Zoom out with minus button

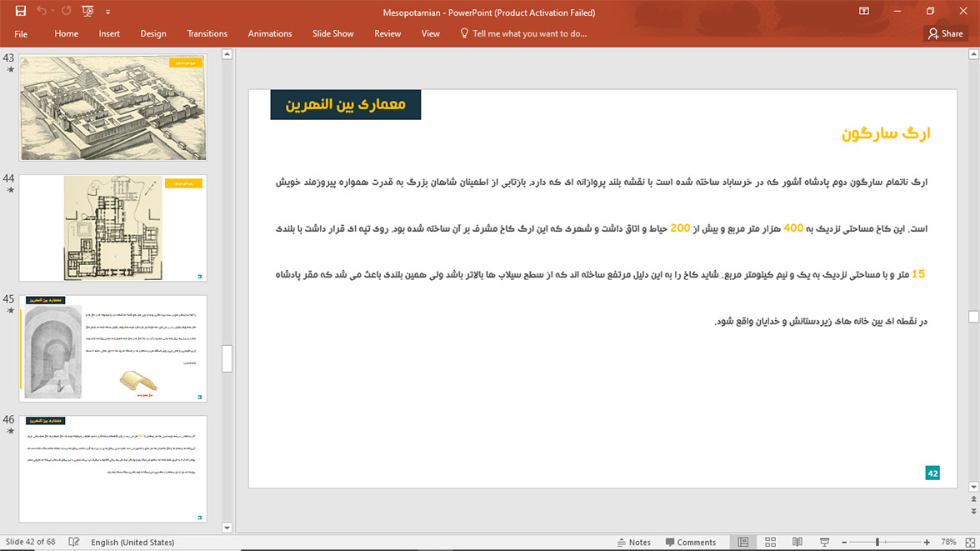(x=844, y=542)
